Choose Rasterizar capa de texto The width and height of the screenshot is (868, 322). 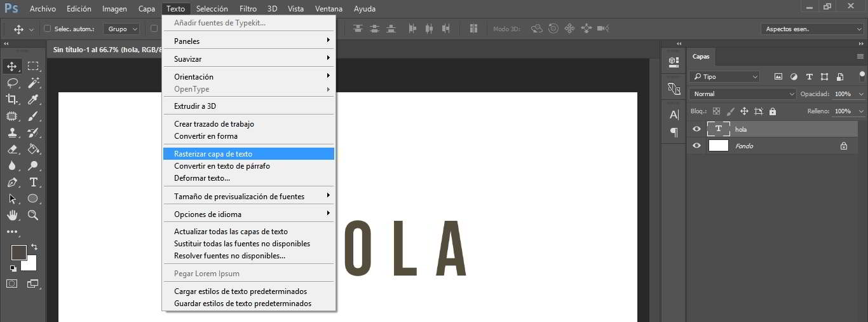(248, 154)
